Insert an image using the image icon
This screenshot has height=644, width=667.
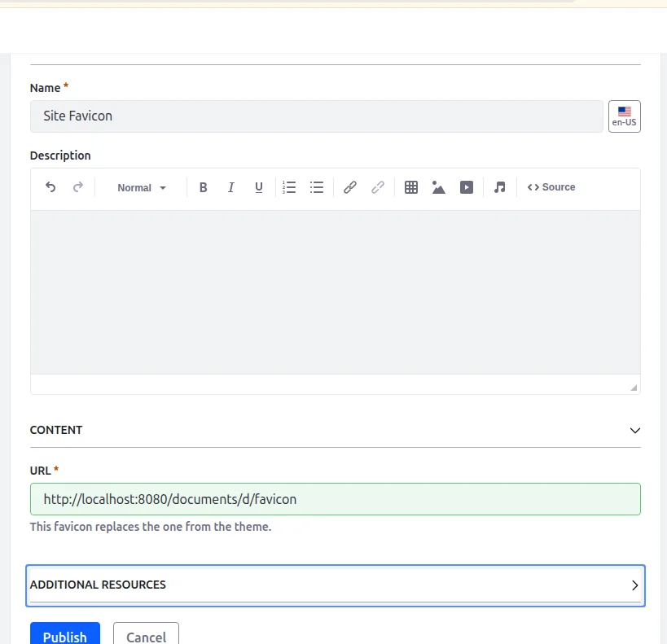[x=439, y=187]
